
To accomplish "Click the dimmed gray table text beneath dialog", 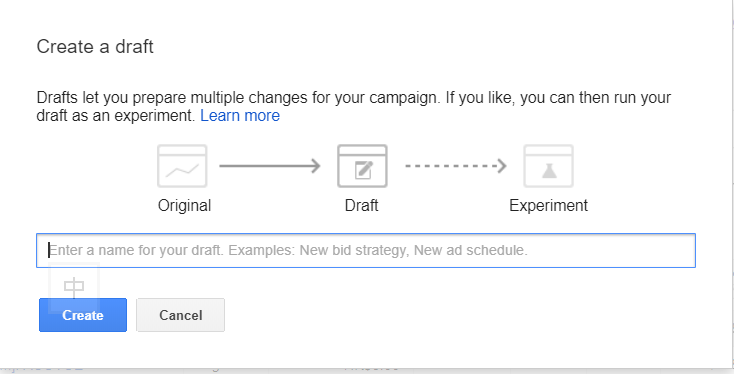I will [372, 370].
